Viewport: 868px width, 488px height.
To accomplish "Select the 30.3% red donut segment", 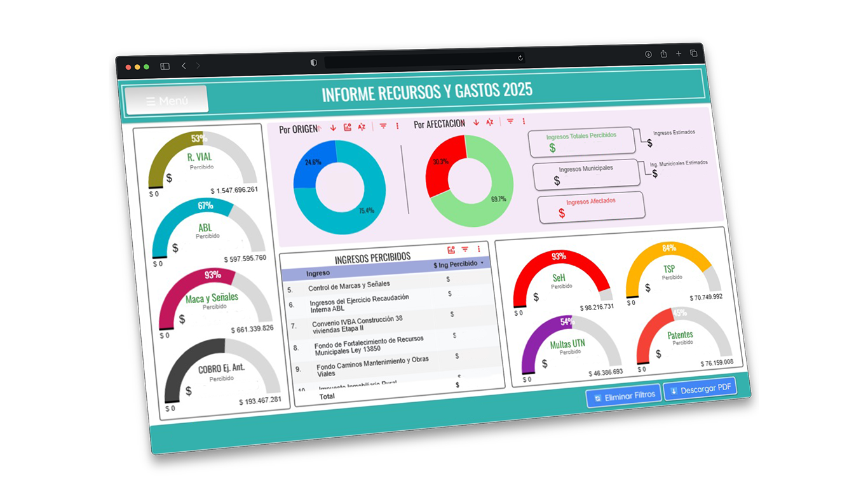I will click(440, 163).
